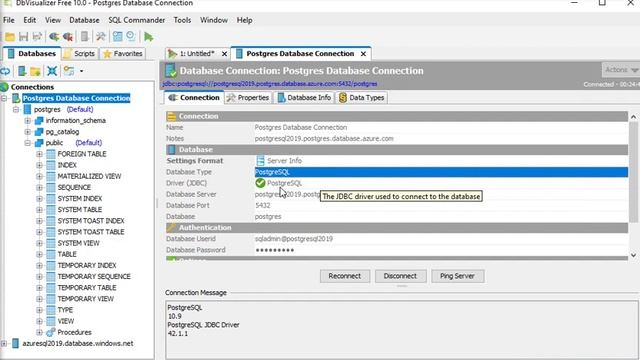Expand the FOREIGN TABLE node
The width and height of the screenshot is (640, 360).
(x=39, y=154)
